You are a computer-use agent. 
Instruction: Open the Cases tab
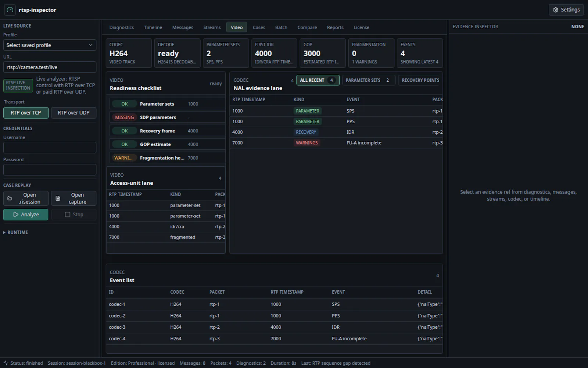click(x=259, y=27)
